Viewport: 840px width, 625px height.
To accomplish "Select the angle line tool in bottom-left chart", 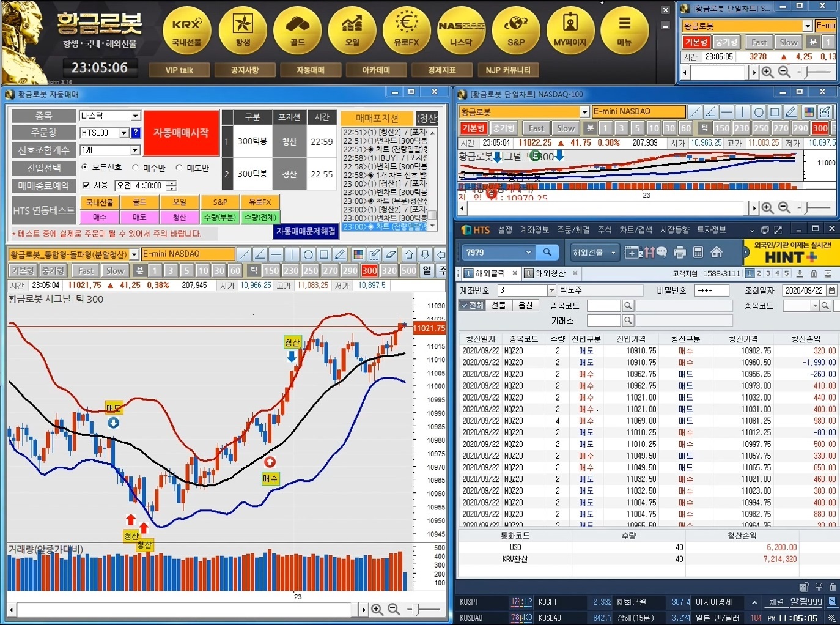I will 260,254.
